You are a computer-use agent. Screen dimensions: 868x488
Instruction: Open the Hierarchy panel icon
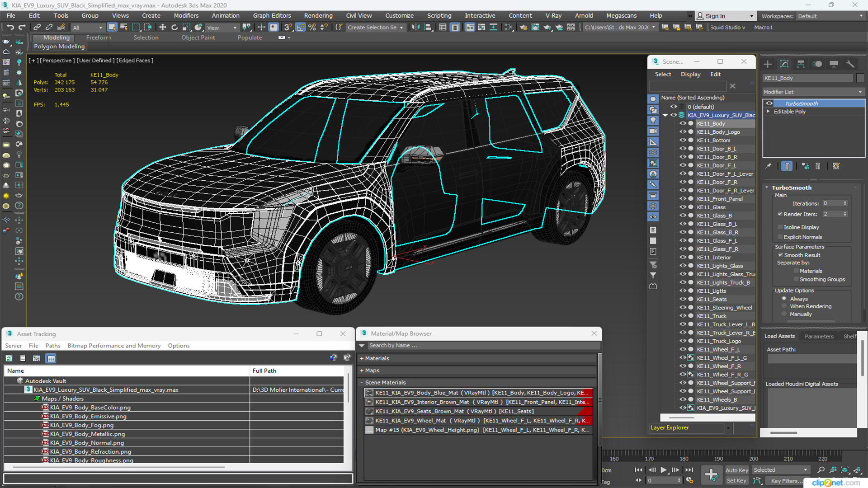click(801, 64)
